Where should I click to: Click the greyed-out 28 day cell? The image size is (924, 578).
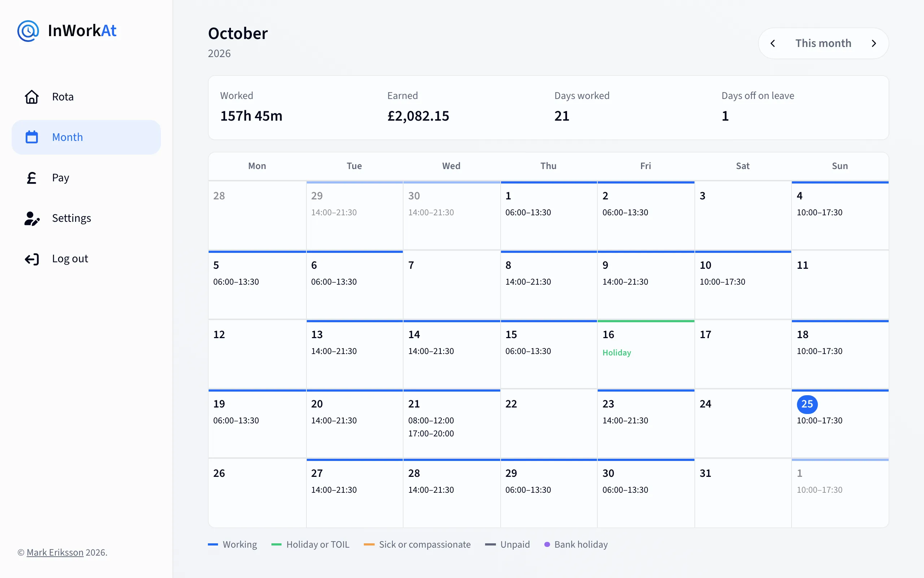coord(257,215)
